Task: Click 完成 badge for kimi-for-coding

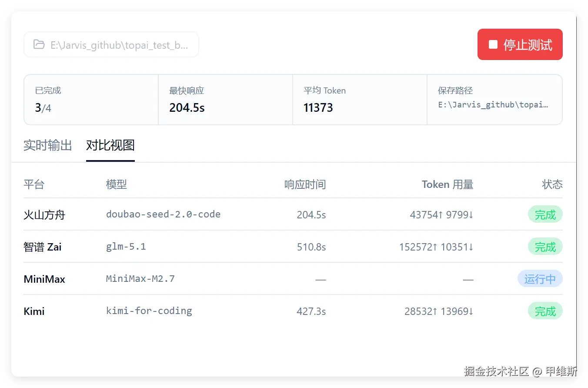Action: tap(545, 311)
